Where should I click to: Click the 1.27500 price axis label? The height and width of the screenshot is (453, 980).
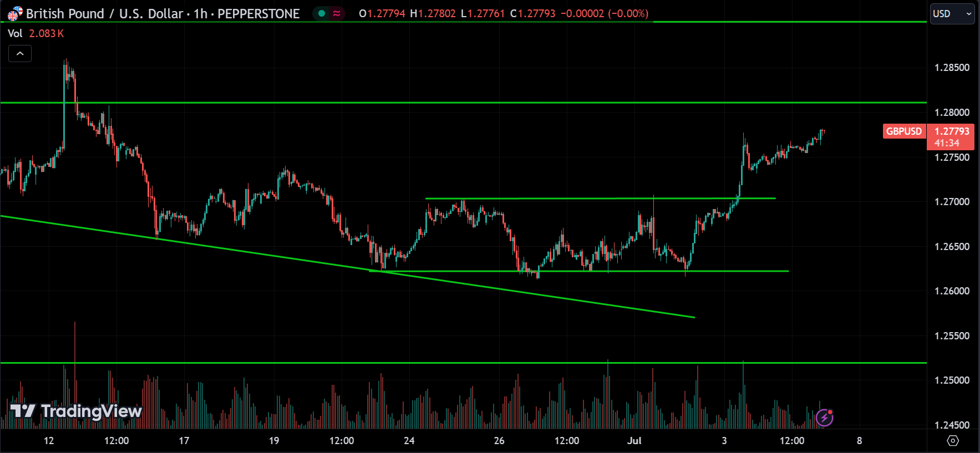tap(952, 157)
